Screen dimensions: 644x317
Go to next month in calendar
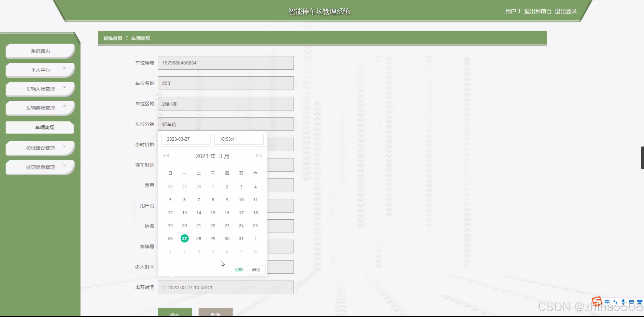point(257,155)
